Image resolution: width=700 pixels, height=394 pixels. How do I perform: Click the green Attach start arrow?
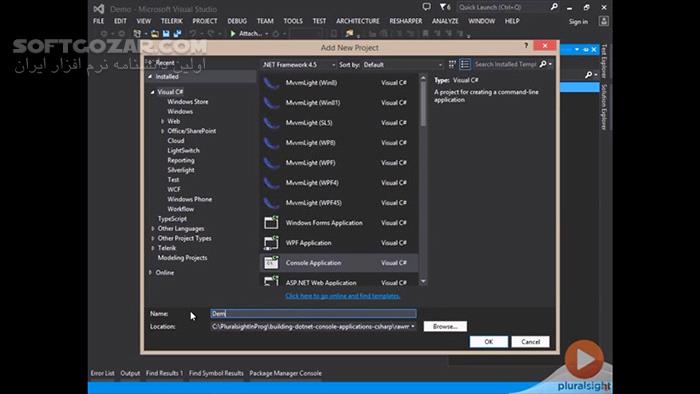[x=233, y=33]
